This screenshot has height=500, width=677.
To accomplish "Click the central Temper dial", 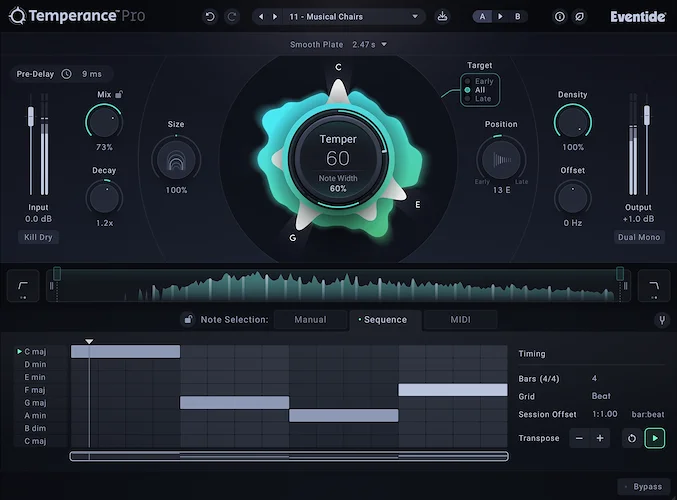I will click(x=338, y=159).
